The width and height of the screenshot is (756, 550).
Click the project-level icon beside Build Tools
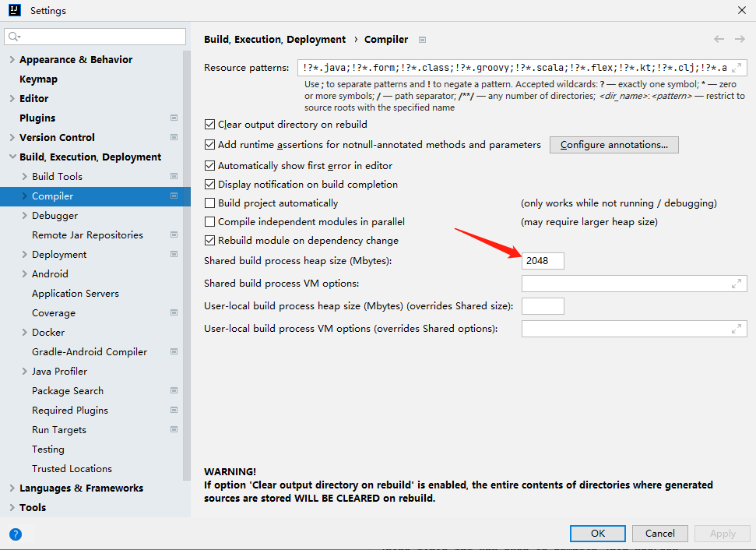174,177
